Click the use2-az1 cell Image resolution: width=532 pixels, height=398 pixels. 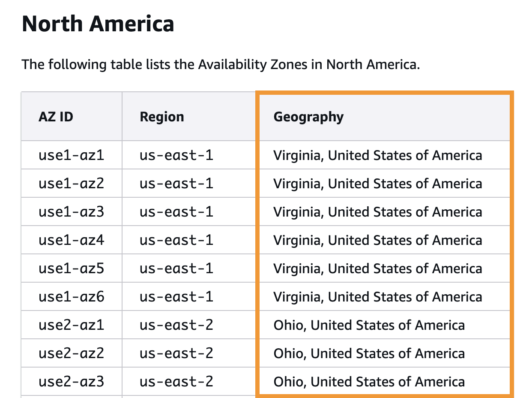point(71,325)
